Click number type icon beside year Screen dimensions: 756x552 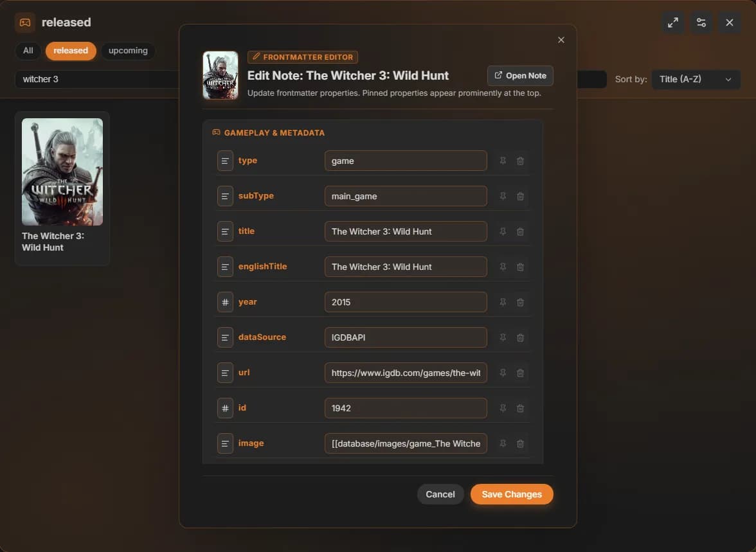225,302
